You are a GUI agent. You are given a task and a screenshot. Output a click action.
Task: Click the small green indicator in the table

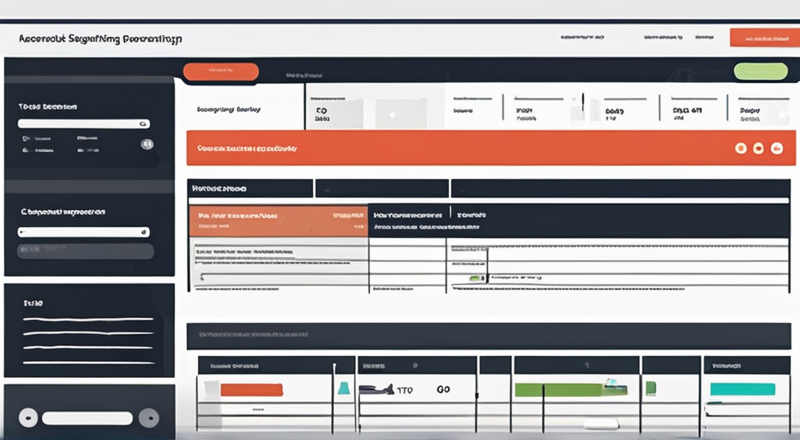(x=476, y=278)
